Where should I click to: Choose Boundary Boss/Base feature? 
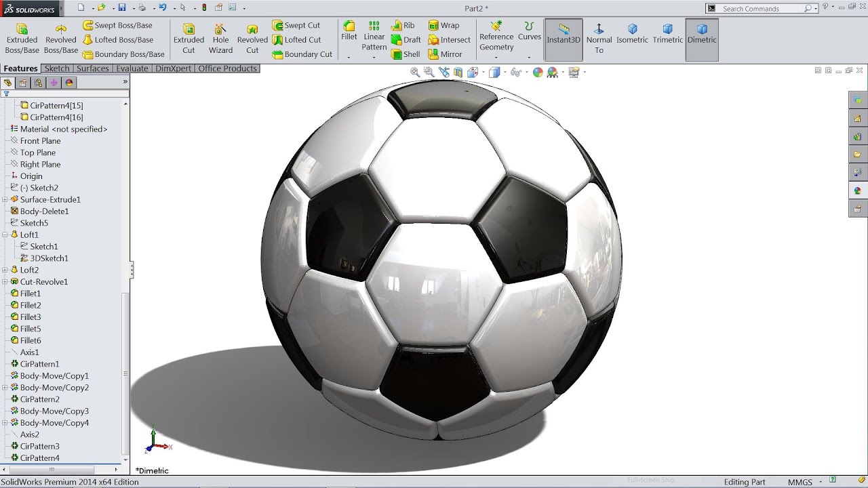123,54
